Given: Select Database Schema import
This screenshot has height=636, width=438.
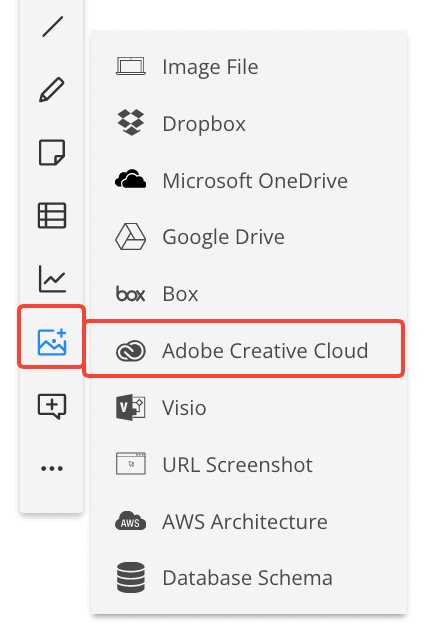Looking at the screenshot, I should click(249, 578).
